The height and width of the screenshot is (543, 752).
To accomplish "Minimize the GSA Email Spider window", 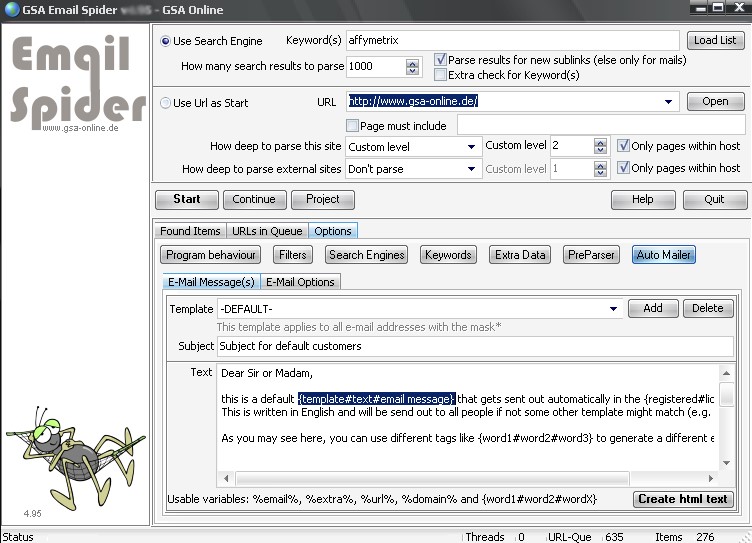I will point(701,7).
